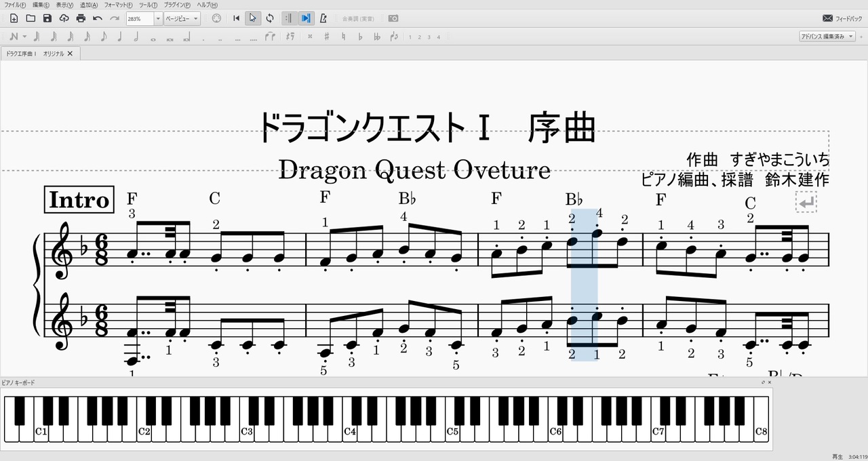
Task: Toggle loop playback
Action: [x=270, y=18]
